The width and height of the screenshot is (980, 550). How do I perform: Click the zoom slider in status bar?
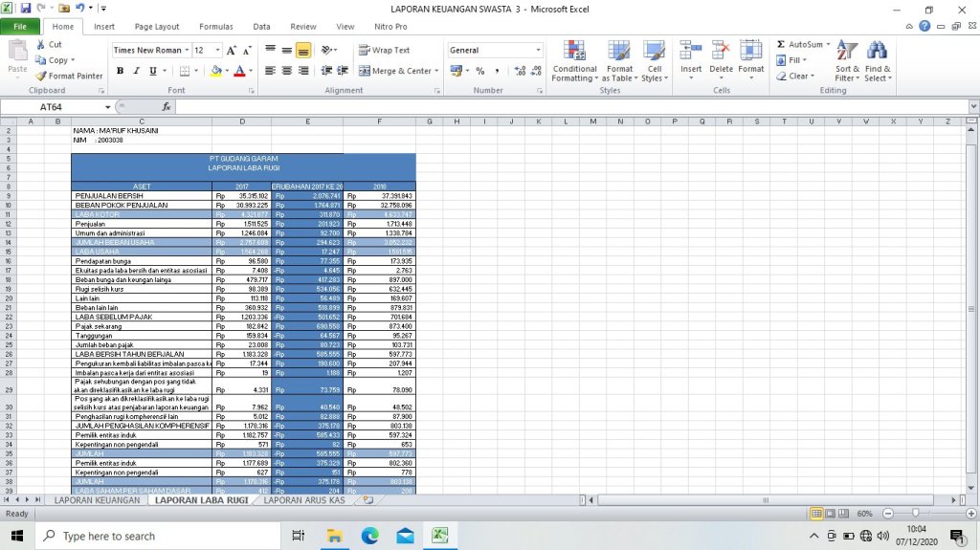click(916, 514)
